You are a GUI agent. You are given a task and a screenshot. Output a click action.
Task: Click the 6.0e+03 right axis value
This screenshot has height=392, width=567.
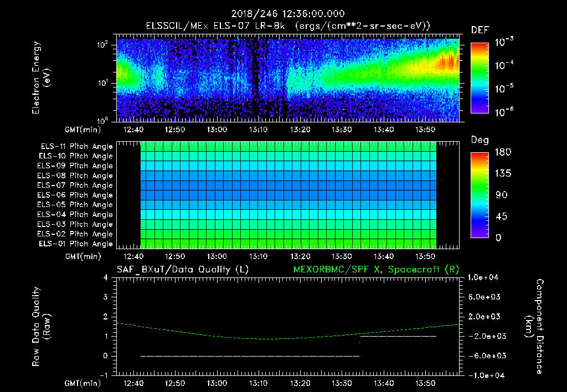(484, 297)
